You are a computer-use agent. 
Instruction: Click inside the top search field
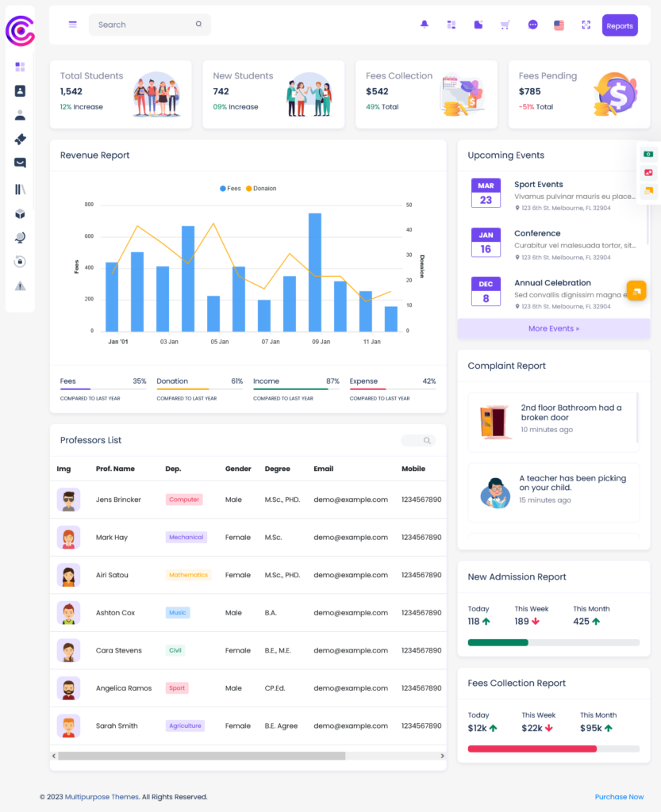[x=143, y=25]
